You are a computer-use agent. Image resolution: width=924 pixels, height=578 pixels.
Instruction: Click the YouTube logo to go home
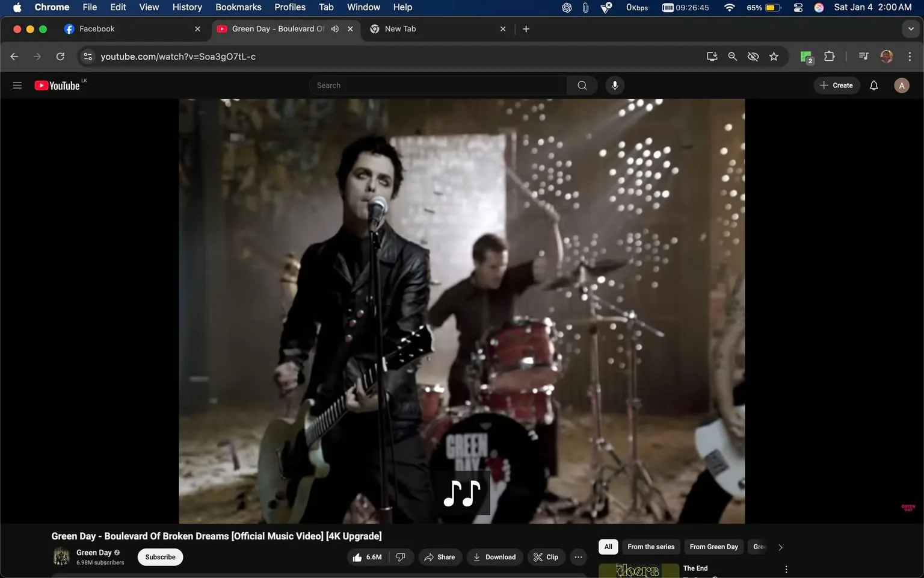click(x=58, y=85)
